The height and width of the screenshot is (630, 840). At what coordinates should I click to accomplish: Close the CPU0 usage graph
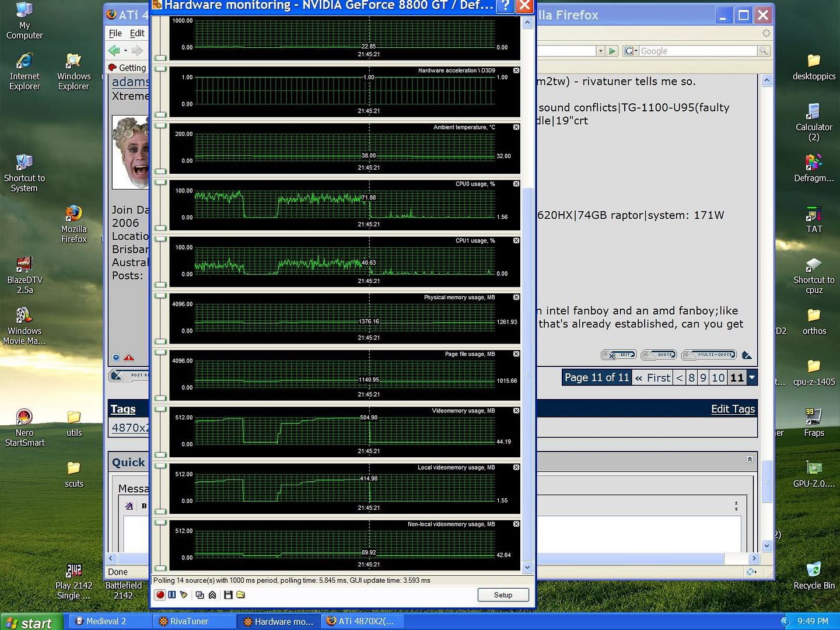tap(516, 184)
